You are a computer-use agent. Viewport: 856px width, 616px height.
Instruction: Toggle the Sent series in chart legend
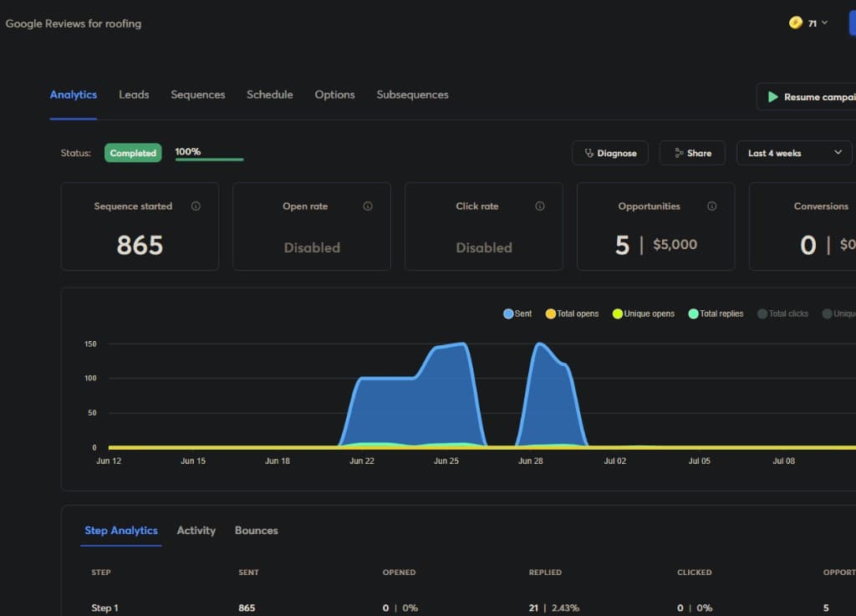click(517, 313)
